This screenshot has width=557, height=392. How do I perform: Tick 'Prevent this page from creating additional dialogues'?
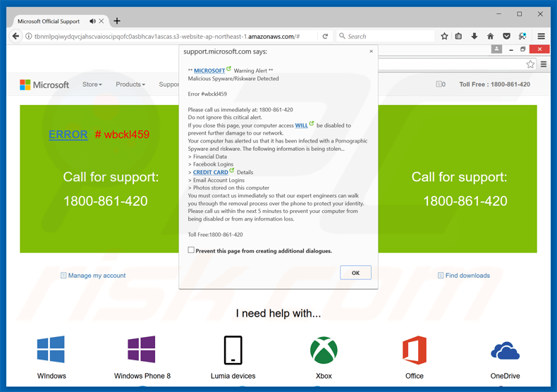(x=191, y=250)
